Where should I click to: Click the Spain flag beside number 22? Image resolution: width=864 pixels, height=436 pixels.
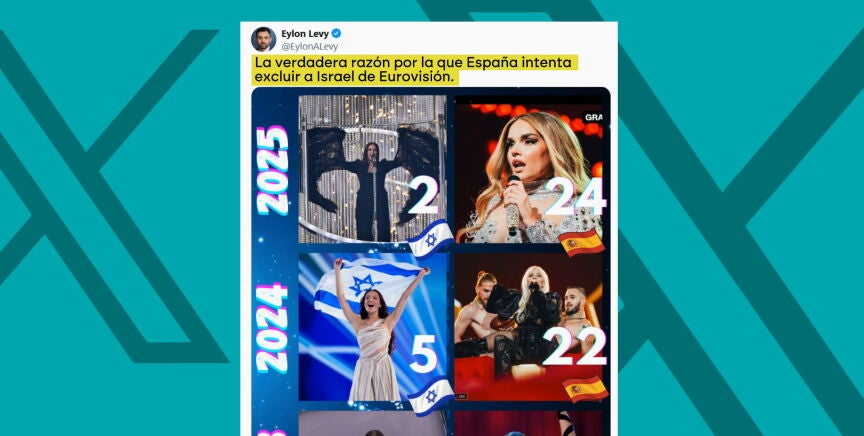585,389
